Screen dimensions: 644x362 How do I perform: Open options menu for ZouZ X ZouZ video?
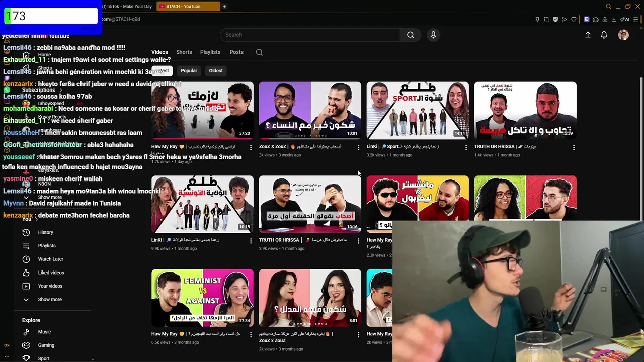tap(358, 147)
